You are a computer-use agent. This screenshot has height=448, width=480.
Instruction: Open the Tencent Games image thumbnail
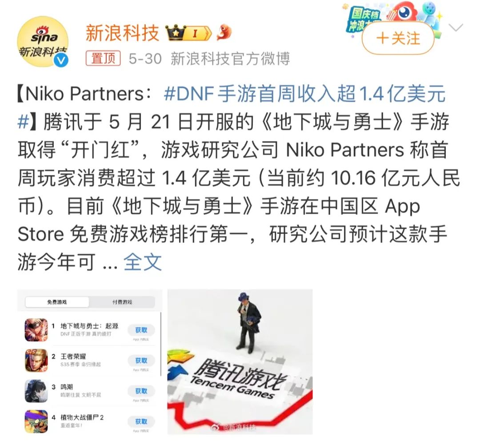point(240,362)
